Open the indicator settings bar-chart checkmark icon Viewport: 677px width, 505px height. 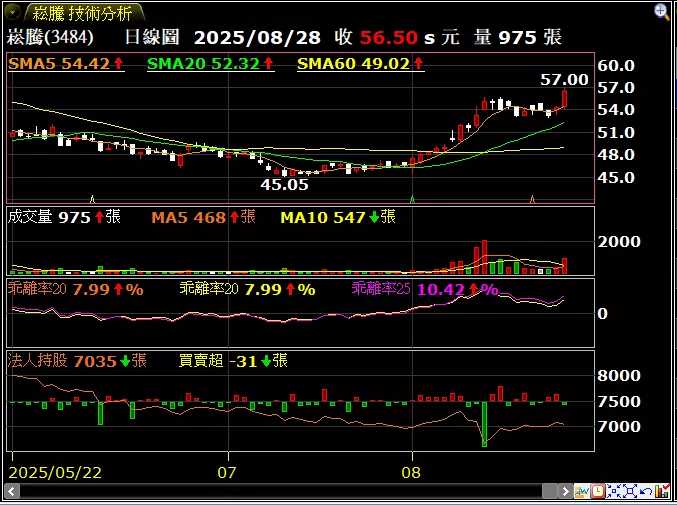[x=664, y=491]
